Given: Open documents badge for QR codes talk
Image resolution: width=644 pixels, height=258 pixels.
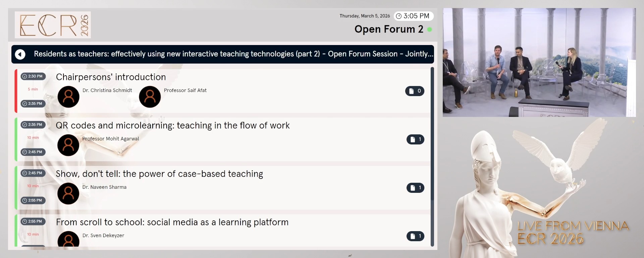Looking at the screenshot, I should (416, 139).
